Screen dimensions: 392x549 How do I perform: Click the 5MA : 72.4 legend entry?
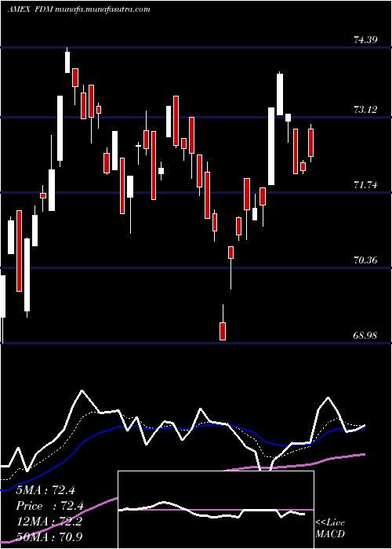[45, 490]
